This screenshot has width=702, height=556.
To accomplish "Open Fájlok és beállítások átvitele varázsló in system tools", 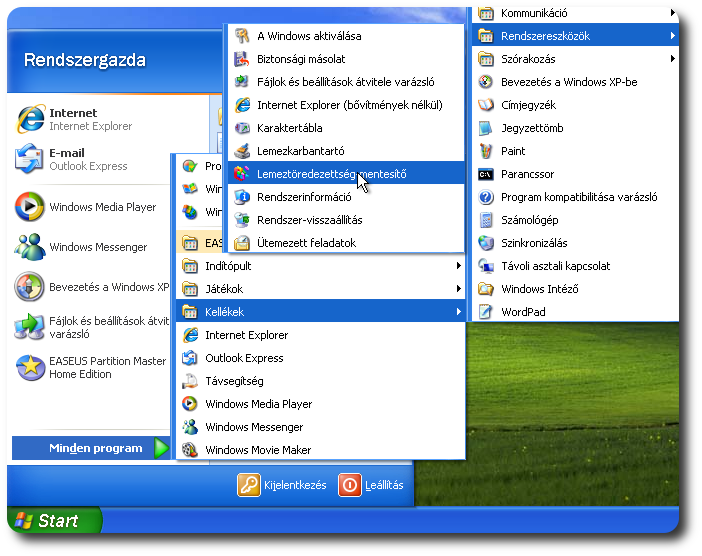I will pos(346,82).
